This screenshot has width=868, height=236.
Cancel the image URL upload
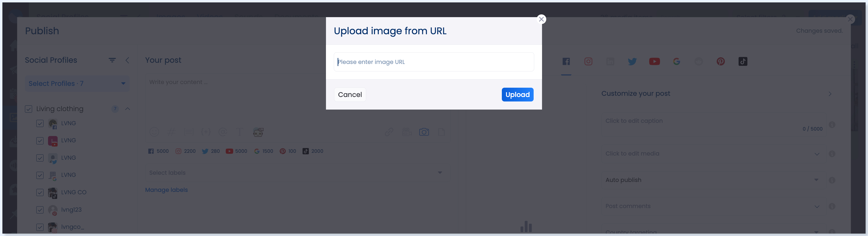tap(350, 94)
